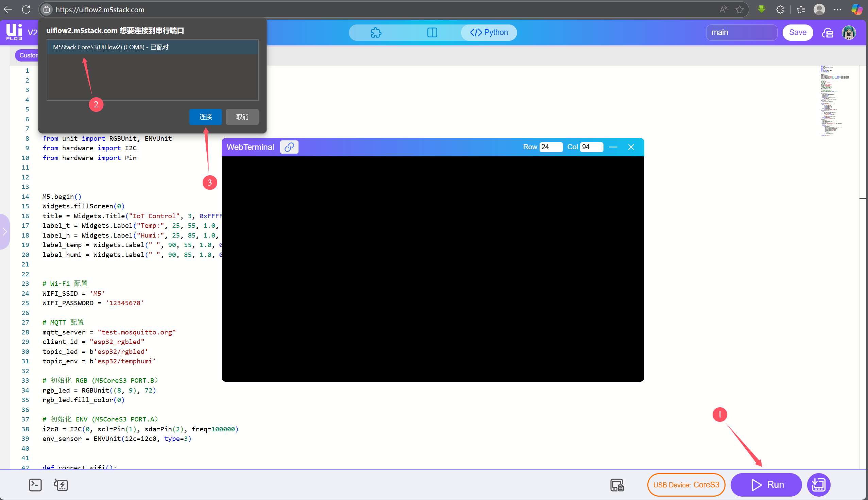Click the Col input field in WebTerminal
This screenshot has width=868, height=500.
coord(591,147)
